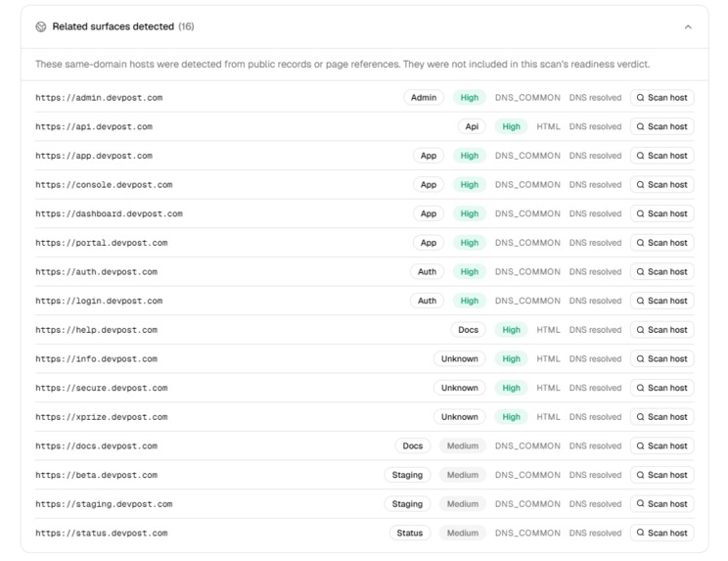Image resolution: width=728 pixels, height=561 pixels.
Task: Select the https://app.devpost.com URL text
Action: pyautogui.click(x=94, y=156)
